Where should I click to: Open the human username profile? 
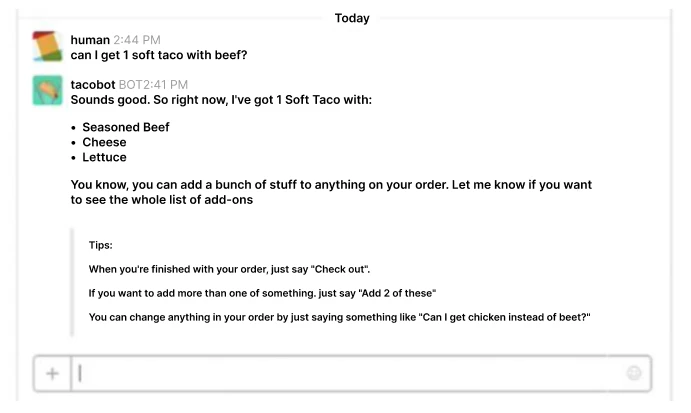[x=90, y=40]
